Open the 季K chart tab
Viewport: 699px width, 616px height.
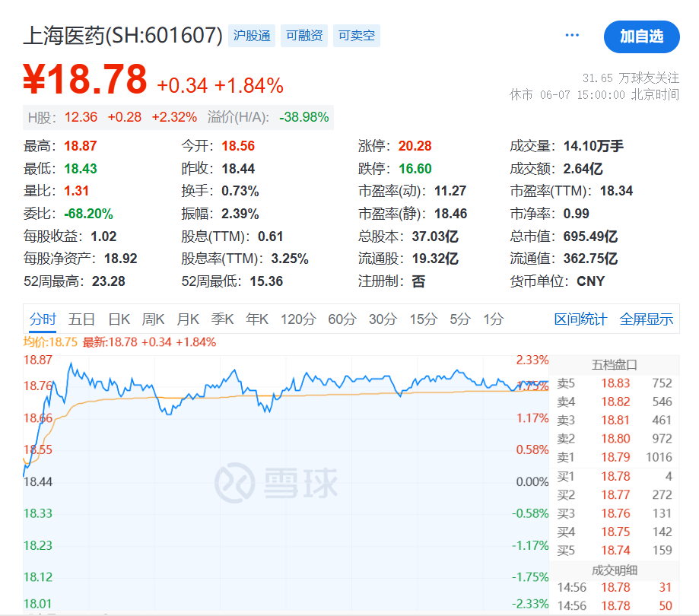[222, 319]
